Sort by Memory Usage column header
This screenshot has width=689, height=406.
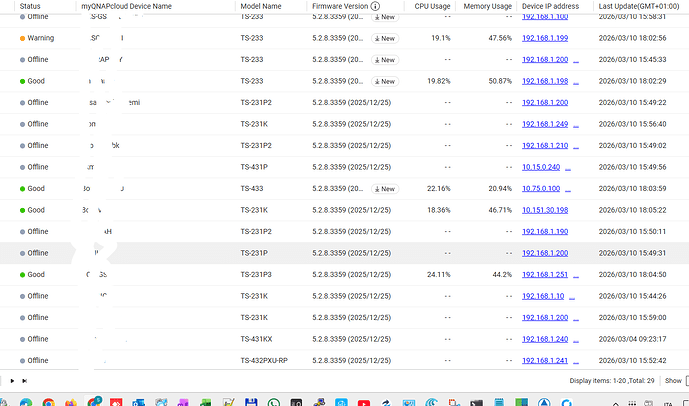point(487,6)
